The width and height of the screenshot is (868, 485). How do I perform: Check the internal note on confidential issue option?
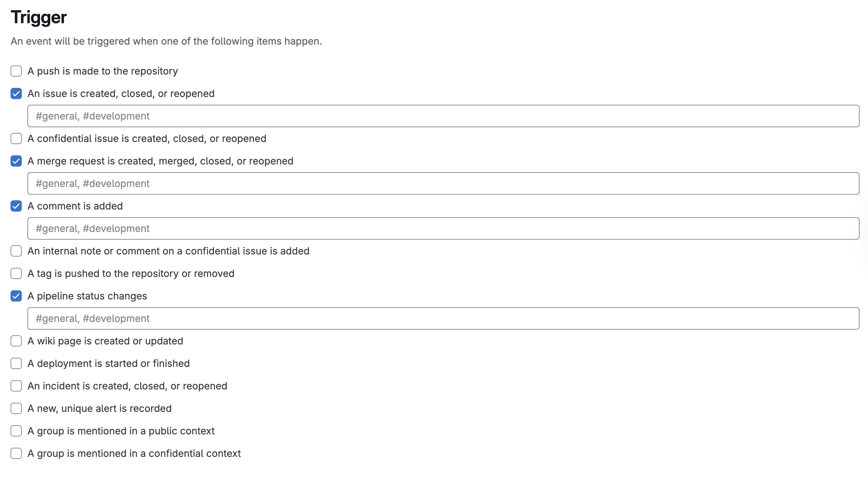pyautogui.click(x=16, y=251)
